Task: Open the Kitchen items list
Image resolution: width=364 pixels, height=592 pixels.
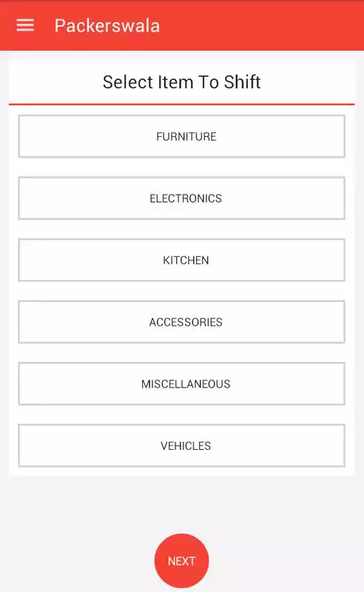Action: pos(181,260)
